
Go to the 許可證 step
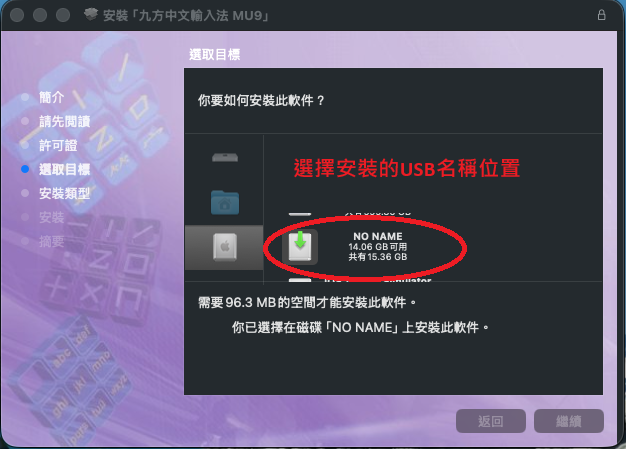tap(58, 145)
